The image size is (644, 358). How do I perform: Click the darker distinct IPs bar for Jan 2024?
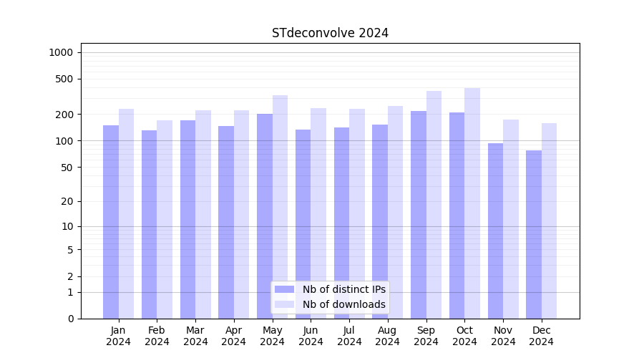click(111, 222)
